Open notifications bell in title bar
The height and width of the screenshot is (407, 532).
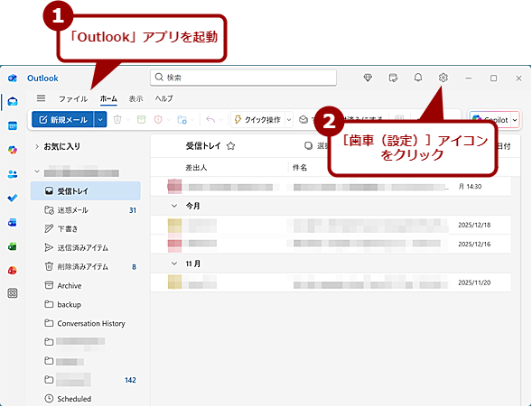coord(418,78)
